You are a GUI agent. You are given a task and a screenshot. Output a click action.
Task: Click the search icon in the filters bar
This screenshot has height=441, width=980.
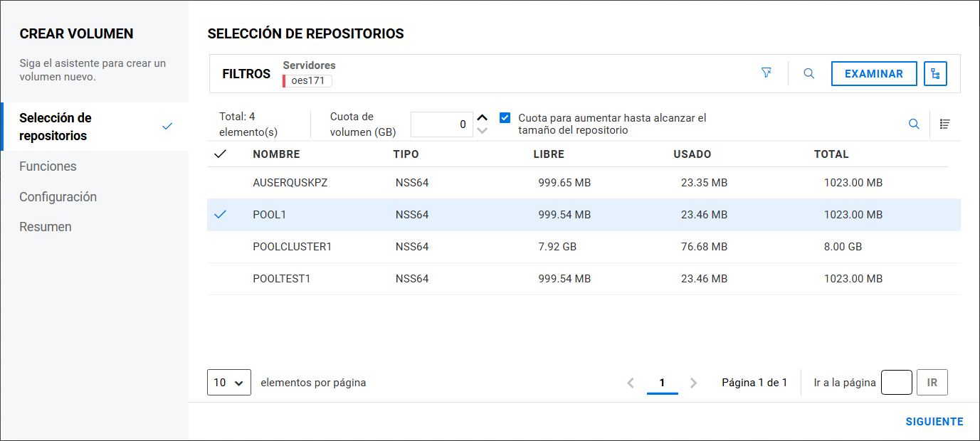tap(808, 73)
